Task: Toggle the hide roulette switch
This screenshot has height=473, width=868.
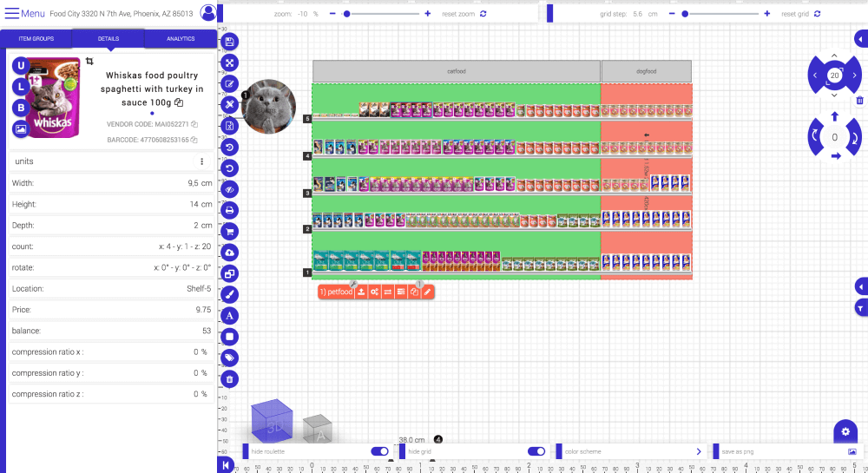Action: (379, 451)
